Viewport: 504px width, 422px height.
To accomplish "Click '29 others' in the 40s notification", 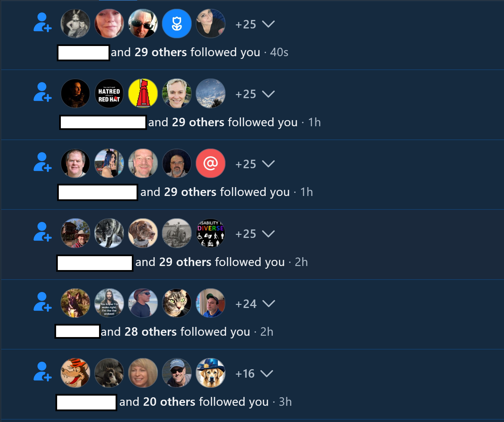I will click(x=161, y=52).
